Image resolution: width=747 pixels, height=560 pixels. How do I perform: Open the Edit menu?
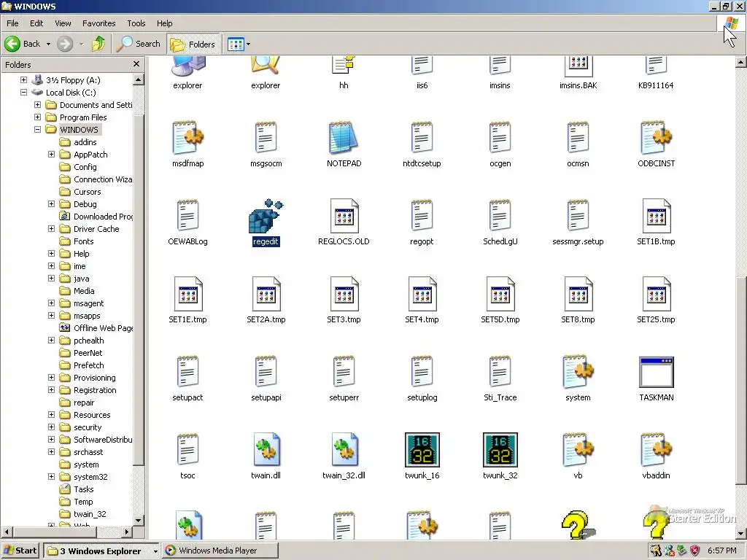pos(36,23)
